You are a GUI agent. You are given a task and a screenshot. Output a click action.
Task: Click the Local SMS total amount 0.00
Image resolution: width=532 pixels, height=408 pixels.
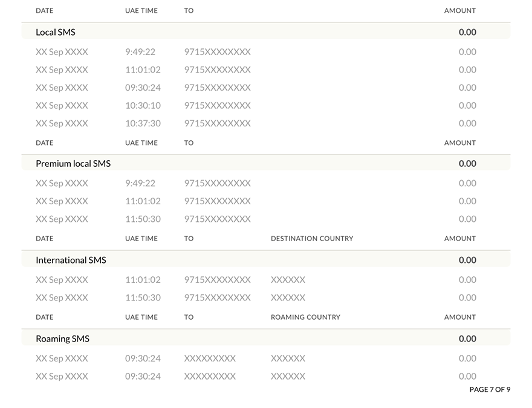click(467, 32)
